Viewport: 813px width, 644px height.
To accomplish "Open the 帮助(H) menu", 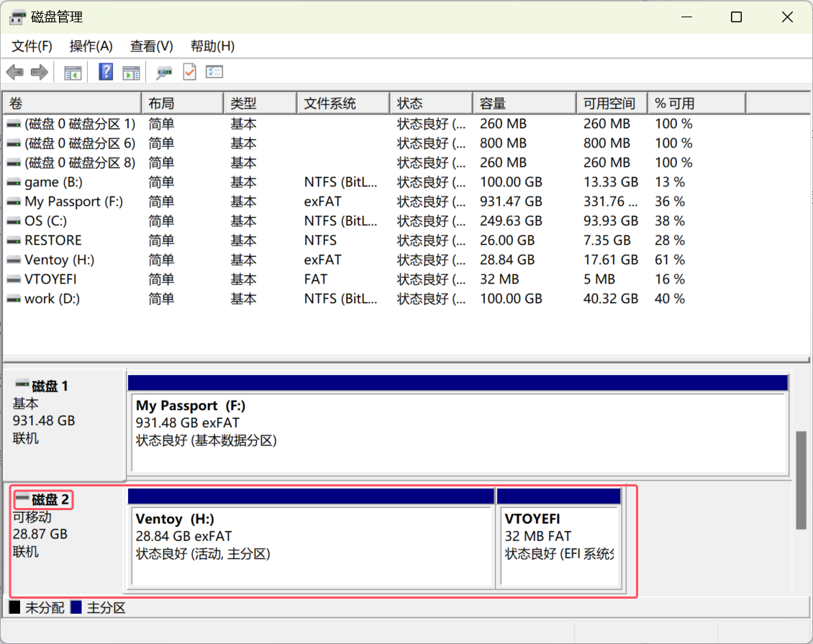I will click(212, 46).
